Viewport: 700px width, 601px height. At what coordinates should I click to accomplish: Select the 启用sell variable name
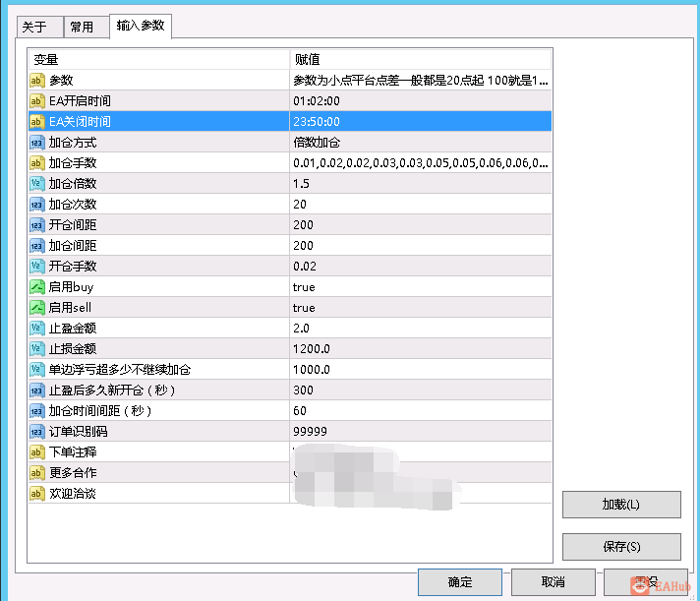[x=70, y=307]
